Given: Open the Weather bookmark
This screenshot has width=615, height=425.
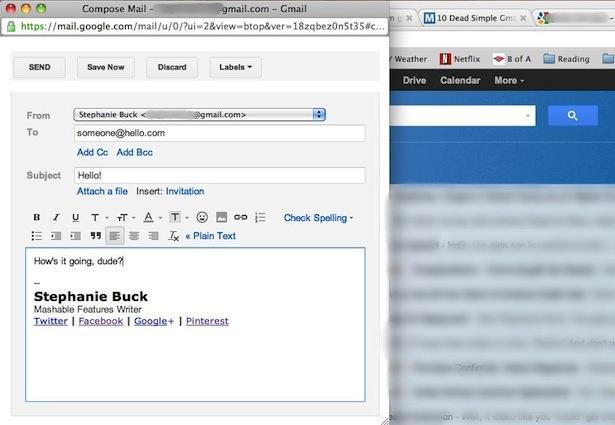Looking at the screenshot, I should pyautogui.click(x=408, y=59).
